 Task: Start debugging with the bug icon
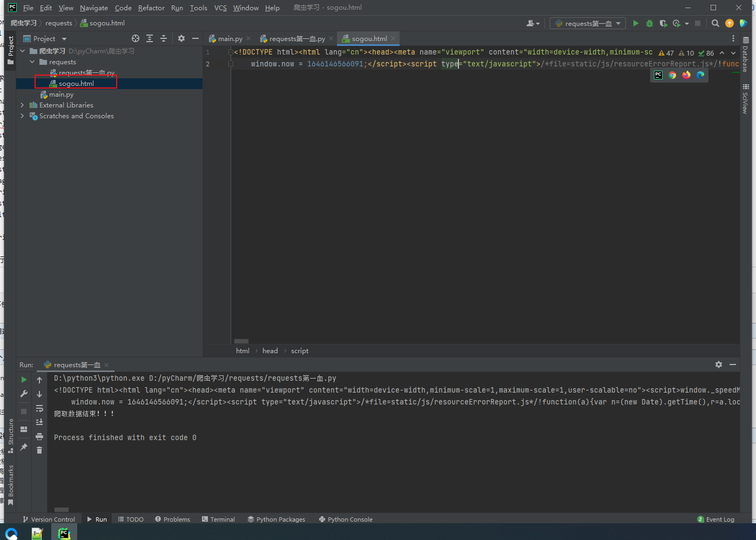coord(650,23)
